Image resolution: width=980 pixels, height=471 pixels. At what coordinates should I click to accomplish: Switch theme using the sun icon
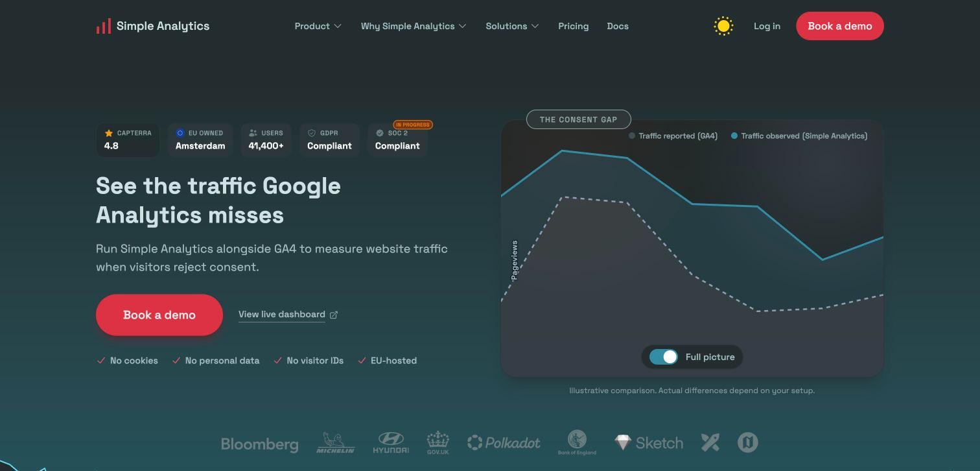click(723, 26)
